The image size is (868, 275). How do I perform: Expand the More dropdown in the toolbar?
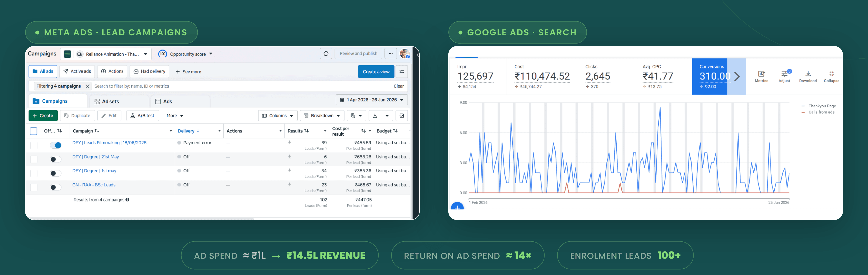click(x=174, y=115)
